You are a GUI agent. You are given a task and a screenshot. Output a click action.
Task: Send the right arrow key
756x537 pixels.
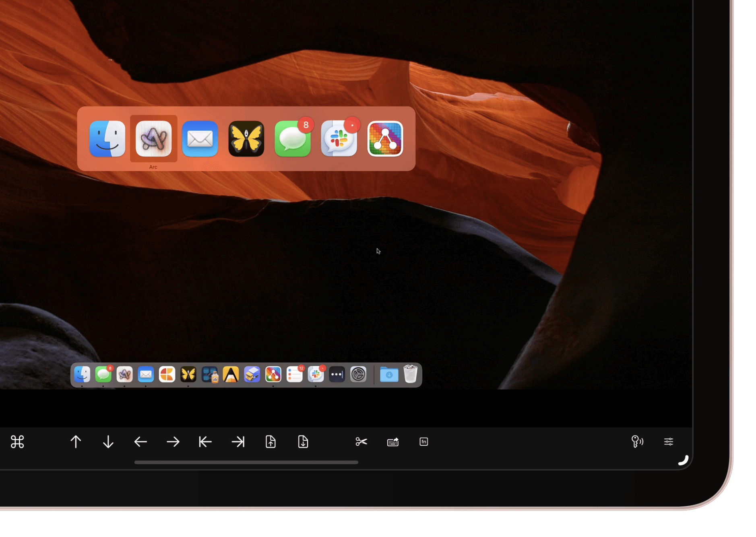173,442
